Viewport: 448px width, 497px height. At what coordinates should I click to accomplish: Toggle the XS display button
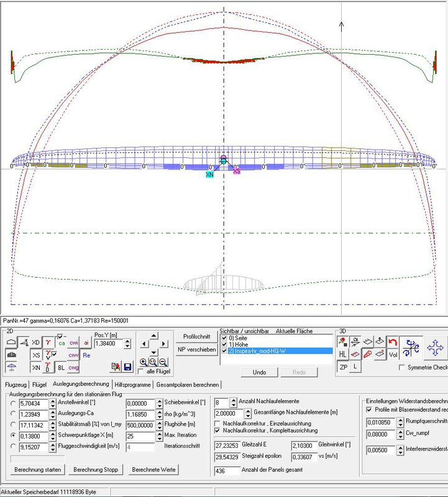pyautogui.click(x=36, y=355)
